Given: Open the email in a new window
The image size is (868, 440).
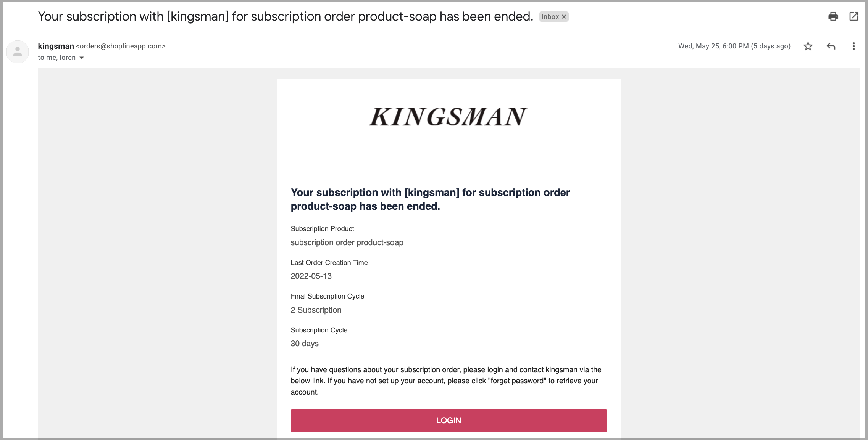Looking at the screenshot, I should (x=853, y=16).
